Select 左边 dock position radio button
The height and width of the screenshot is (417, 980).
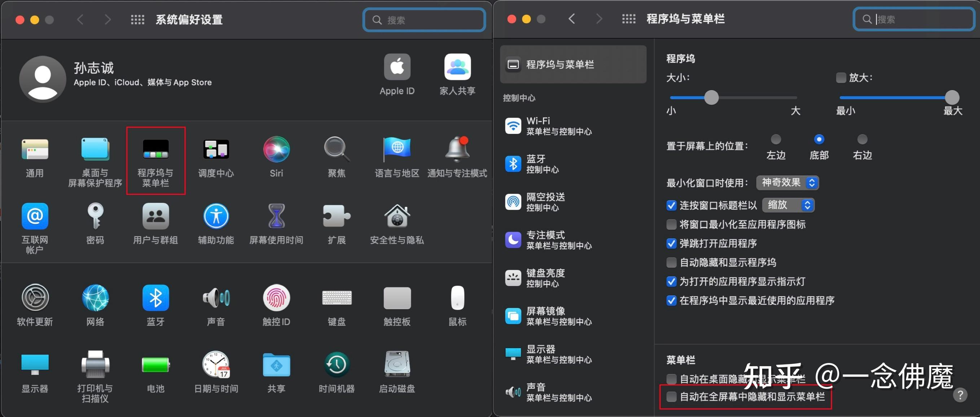pos(776,139)
